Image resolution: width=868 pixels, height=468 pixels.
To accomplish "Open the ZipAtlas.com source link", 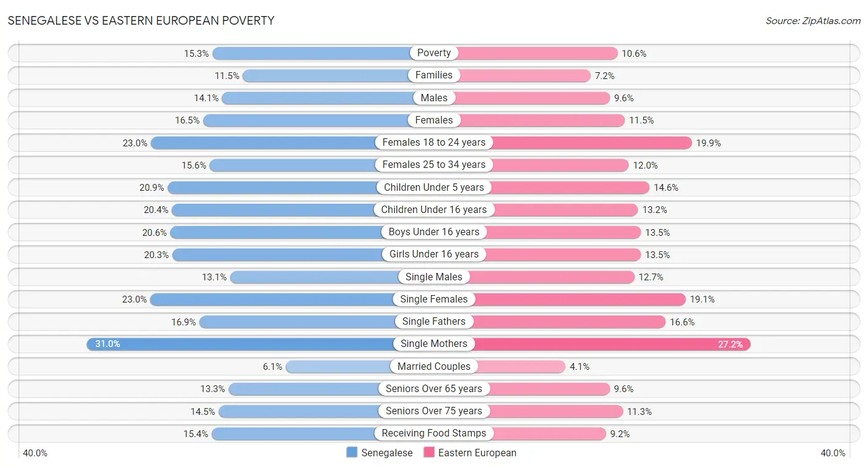I will pyautogui.click(x=813, y=21).
